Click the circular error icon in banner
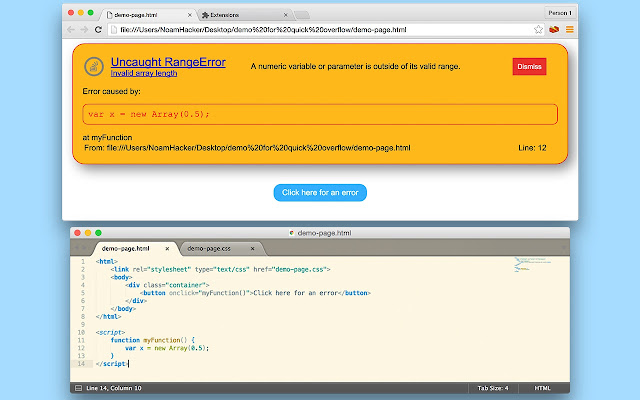Screen dimensions: 640x400 (x=93, y=67)
